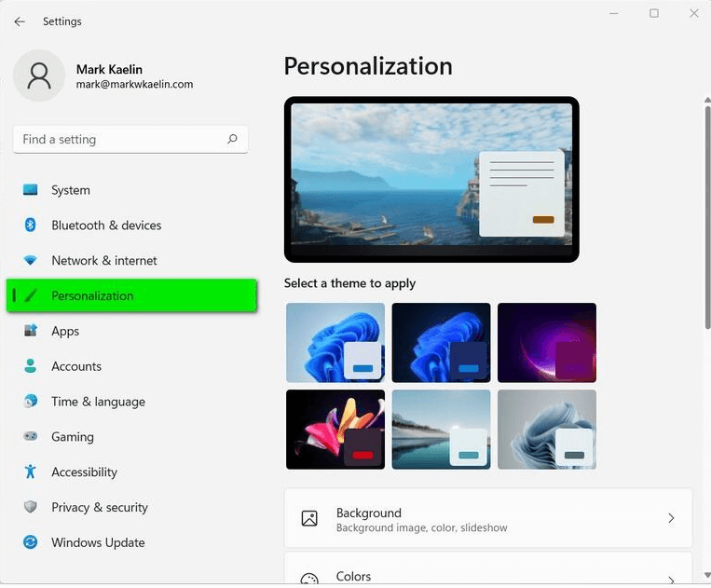Click the mark@markwkaelin.com email text
Image resolution: width=711 pixels, height=588 pixels.
[135, 84]
